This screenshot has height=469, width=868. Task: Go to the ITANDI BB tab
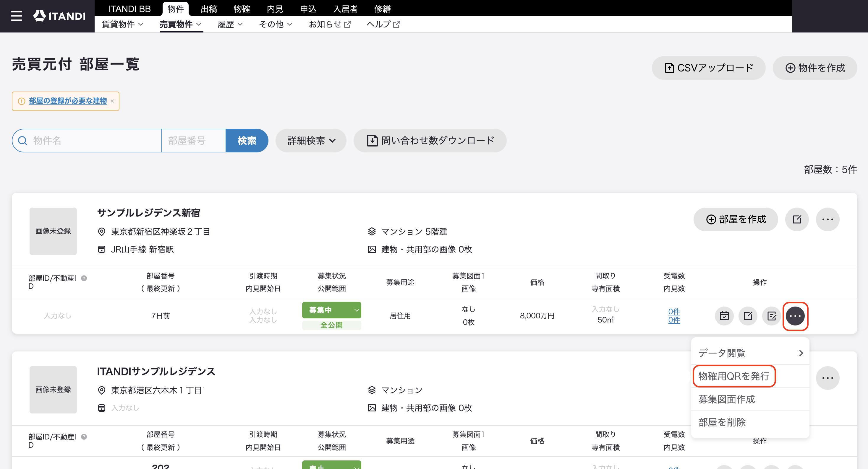click(x=129, y=9)
